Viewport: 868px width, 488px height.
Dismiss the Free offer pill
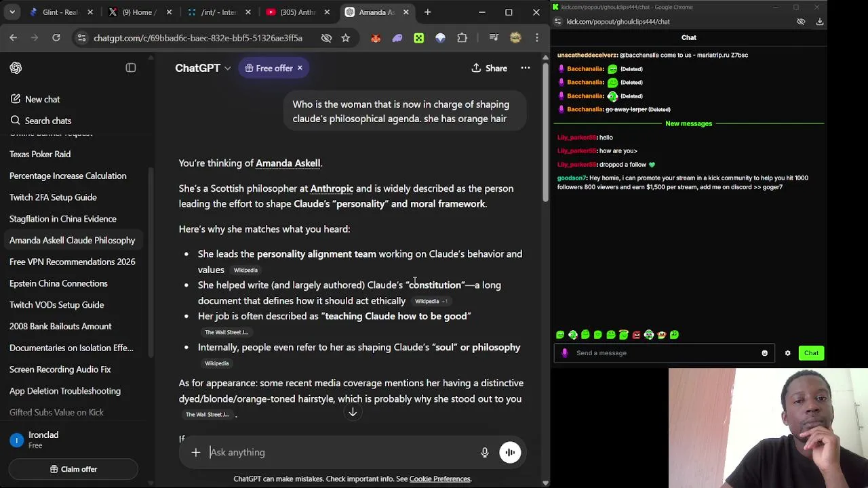(x=300, y=68)
